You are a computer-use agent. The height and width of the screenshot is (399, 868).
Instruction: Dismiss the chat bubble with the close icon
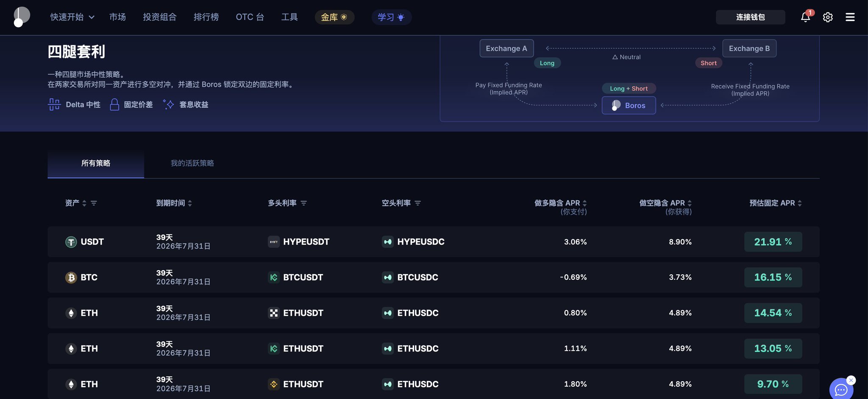pyautogui.click(x=851, y=380)
